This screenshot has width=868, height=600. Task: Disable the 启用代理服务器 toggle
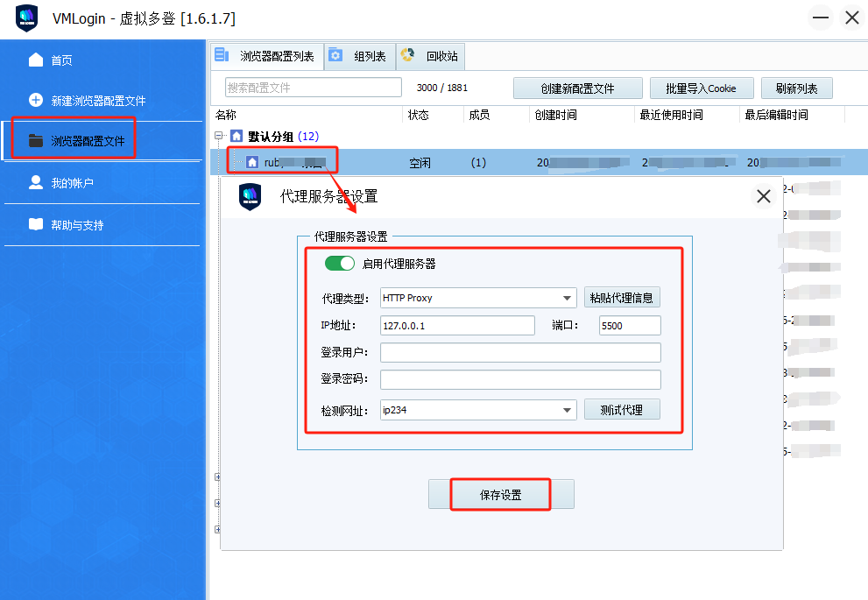click(340, 264)
